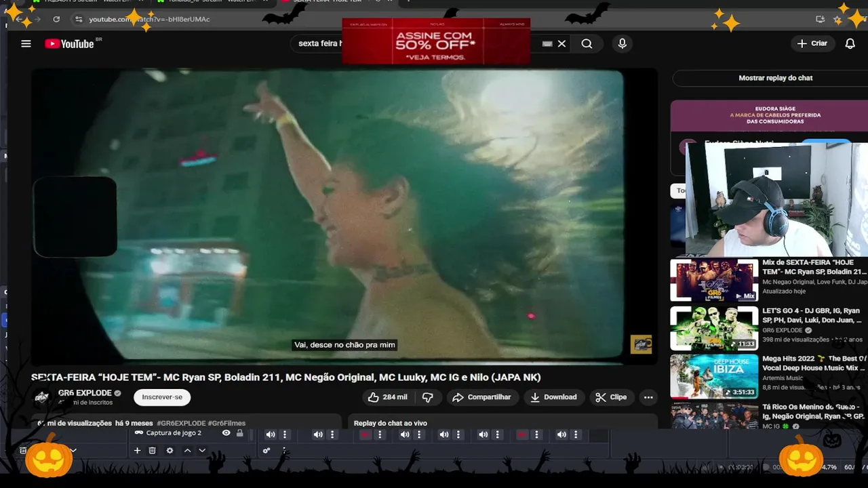Open Tá Rico Os Menino thumbnail
This screenshot has height=488, width=868.
click(714, 416)
